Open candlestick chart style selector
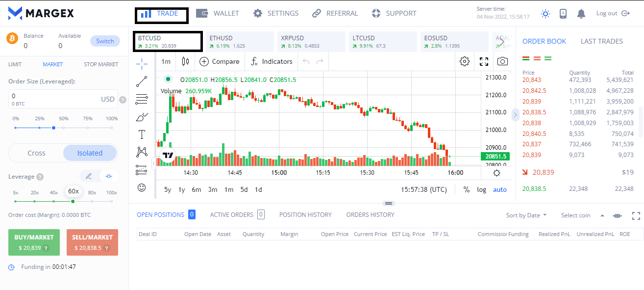The image size is (644, 290). (x=185, y=61)
